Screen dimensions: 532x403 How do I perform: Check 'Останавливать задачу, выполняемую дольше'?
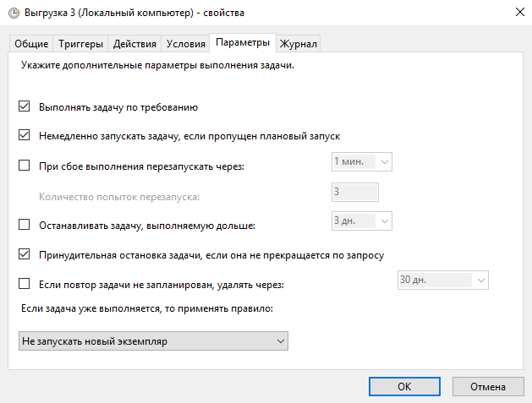click(x=24, y=226)
